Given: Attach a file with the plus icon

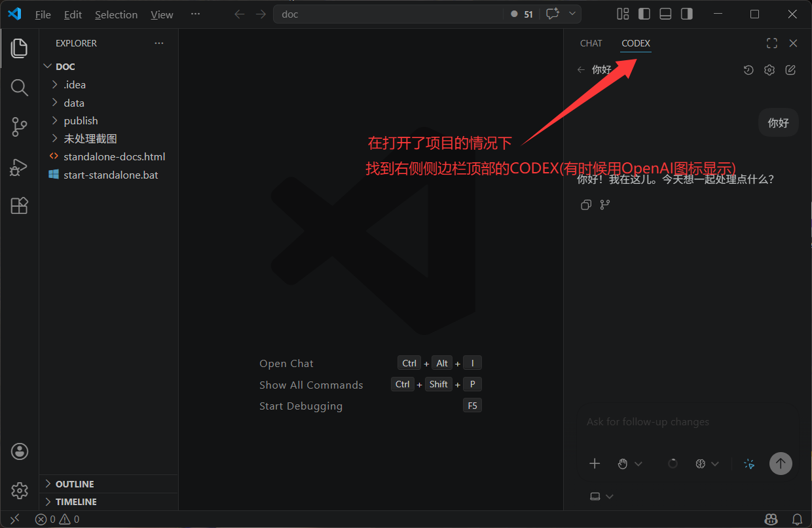Looking at the screenshot, I should [595, 463].
